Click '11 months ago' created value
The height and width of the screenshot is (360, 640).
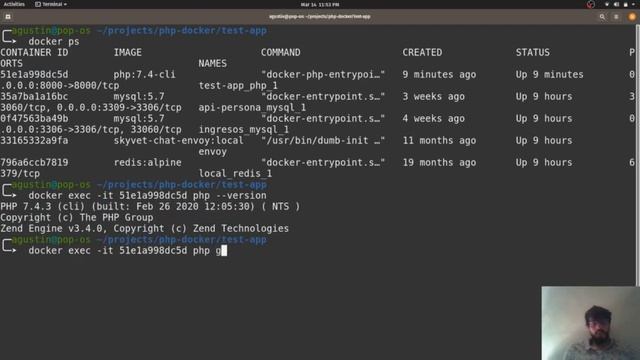pos(439,140)
